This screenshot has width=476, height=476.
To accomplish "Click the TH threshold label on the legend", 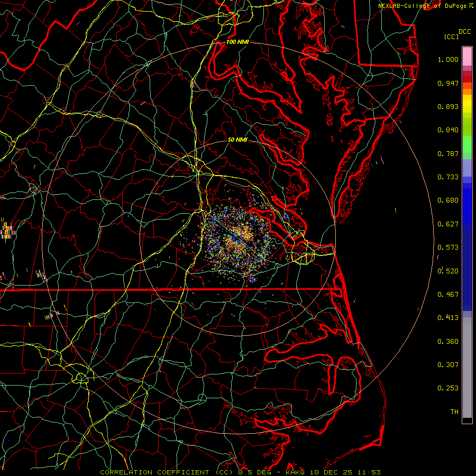I will 454,412.
